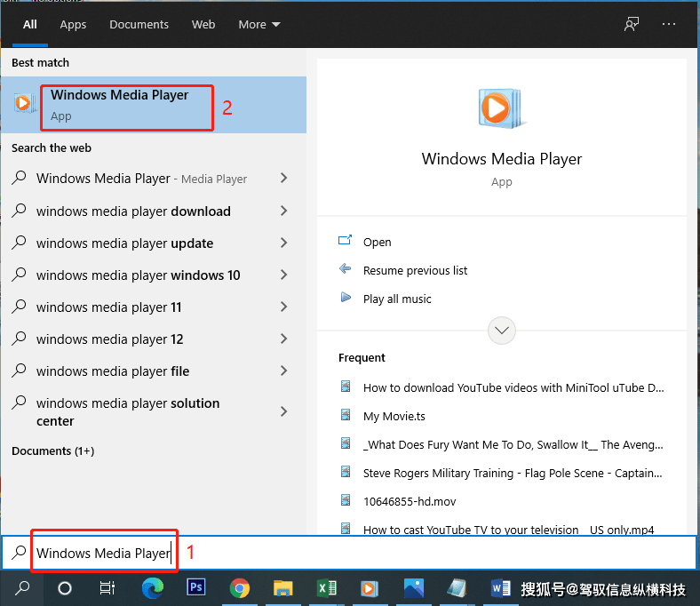This screenshot has width=700, height=606.
Task: Click search icon beside 'windows media player download'
Action: (19, 211)
